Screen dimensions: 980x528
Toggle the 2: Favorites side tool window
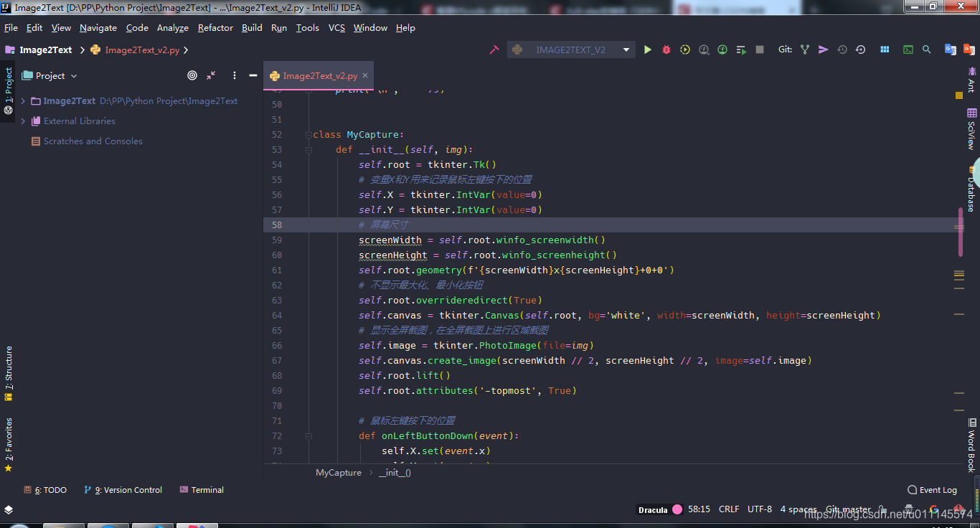8,444
